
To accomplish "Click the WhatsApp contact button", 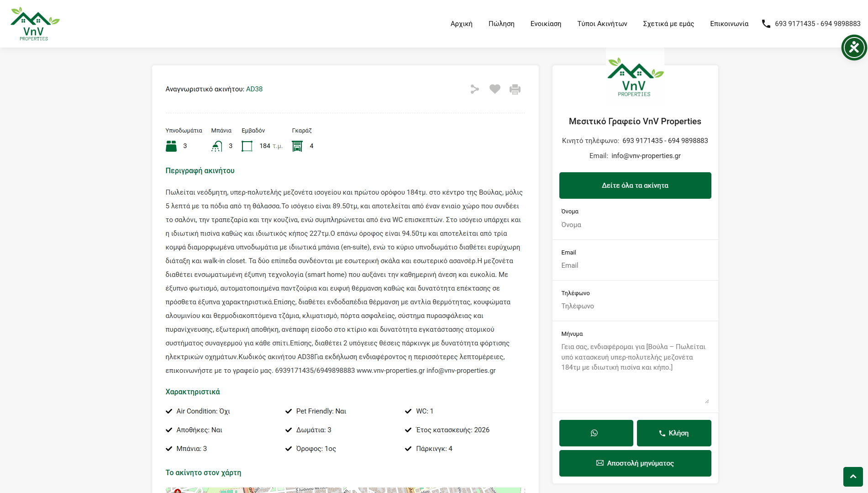I will [x=596, y=433].
